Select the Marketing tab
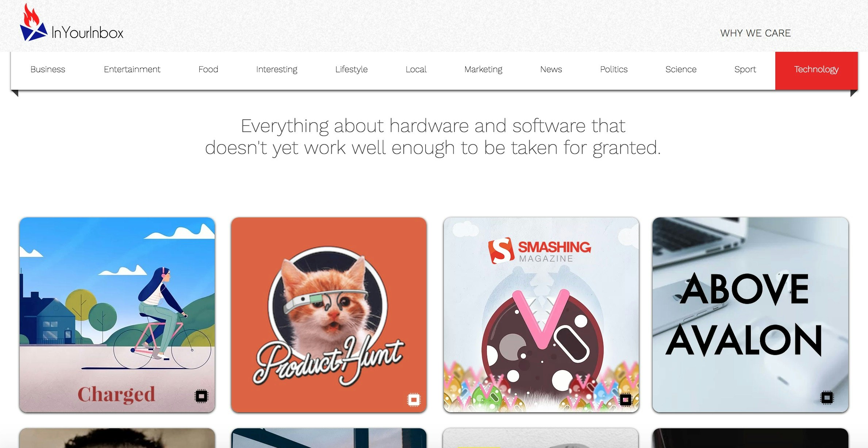This screenshot has height=448, width=868. (x=483, y=69)
